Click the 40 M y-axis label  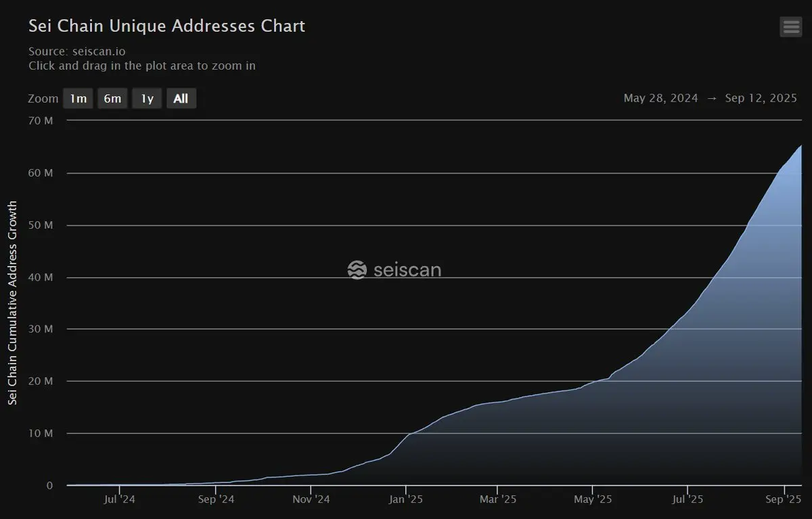(x=42, y=277)
